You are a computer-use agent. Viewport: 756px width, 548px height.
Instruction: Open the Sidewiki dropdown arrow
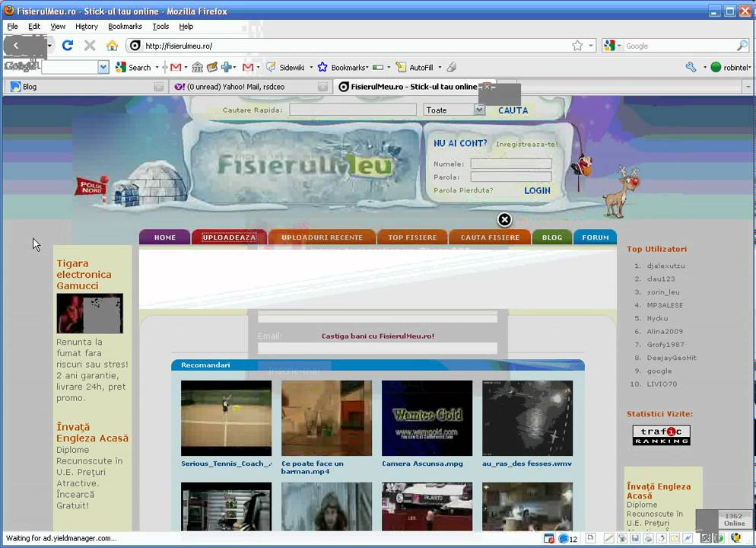311,68
